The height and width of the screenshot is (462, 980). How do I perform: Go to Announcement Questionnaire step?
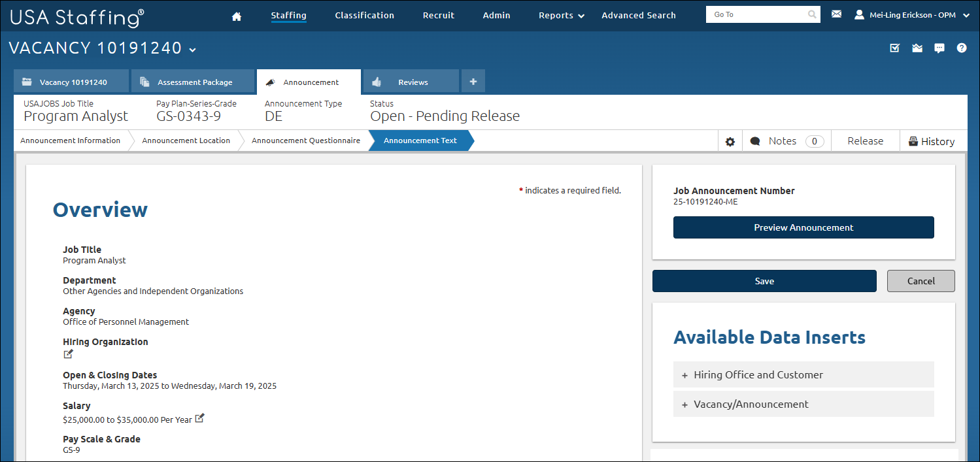pyautogui.click(x=305, y=140)
